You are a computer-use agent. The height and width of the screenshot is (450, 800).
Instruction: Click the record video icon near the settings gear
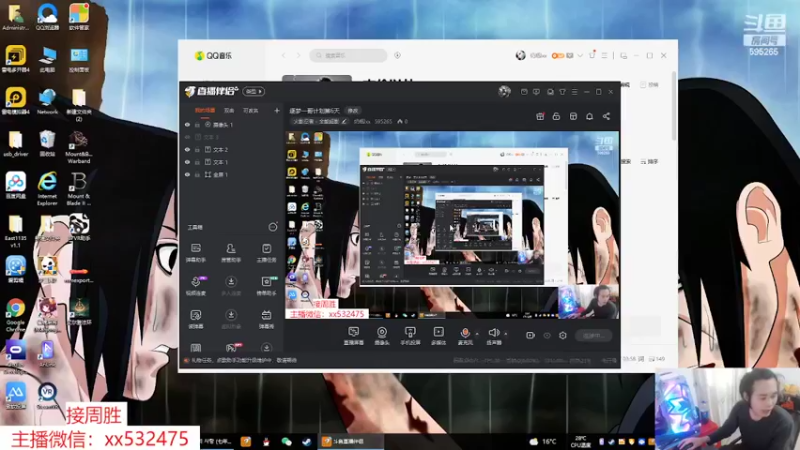[x=530, y=335]
